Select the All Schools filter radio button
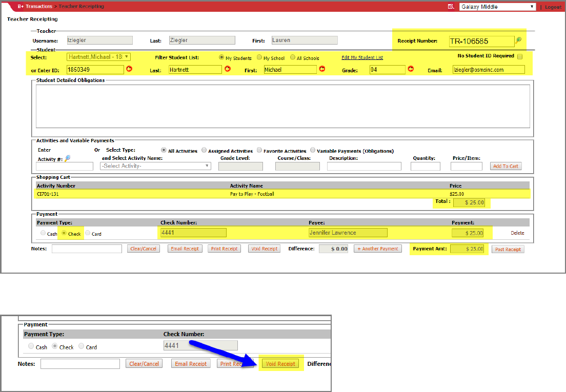Image resolution: width=566 pixels, height=392 pixels. 293,57
